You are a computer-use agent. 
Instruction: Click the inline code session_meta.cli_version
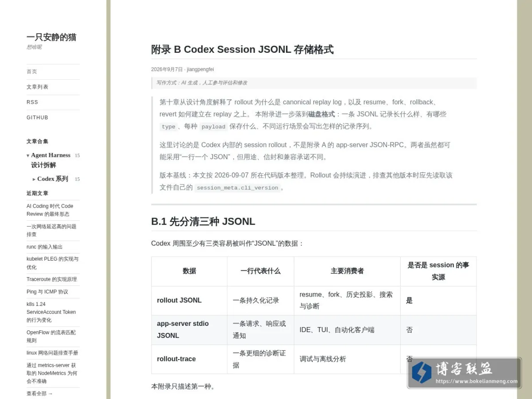click(237, 188)
